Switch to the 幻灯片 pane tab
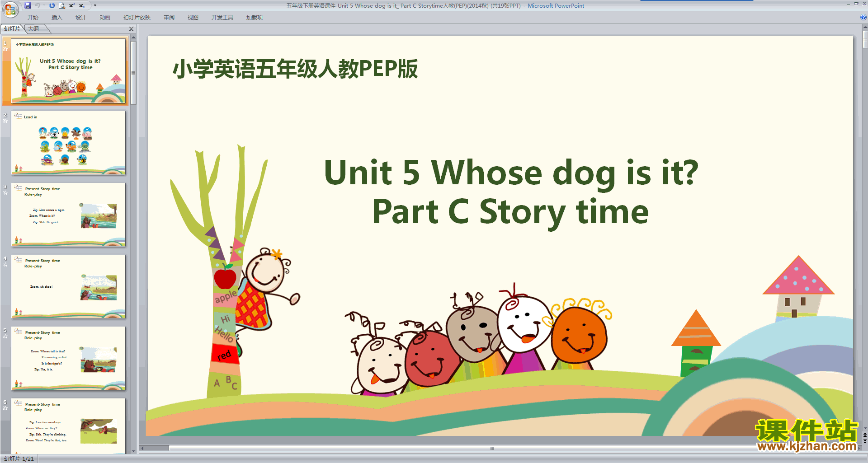Image resolution: width=868 pixels, height=463 pixels. point(12,29)
